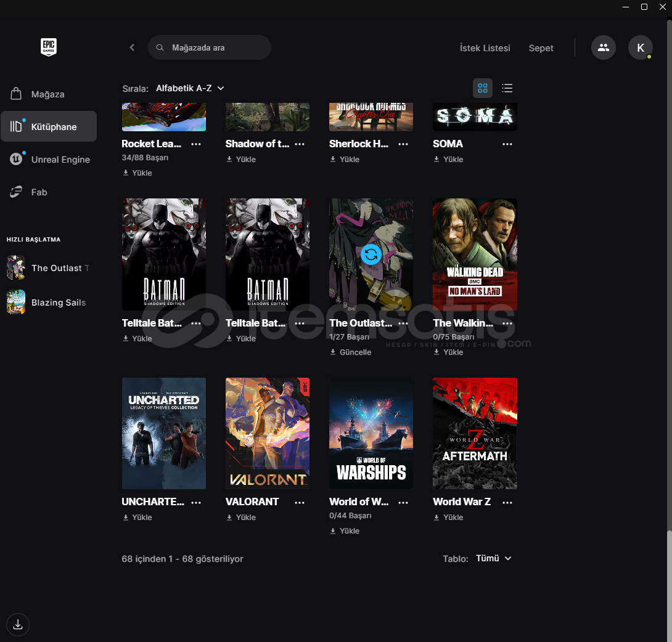Open more options for The Outlast Trials
The height and width of the screenshot is (642, 672).
click(403, 323)
